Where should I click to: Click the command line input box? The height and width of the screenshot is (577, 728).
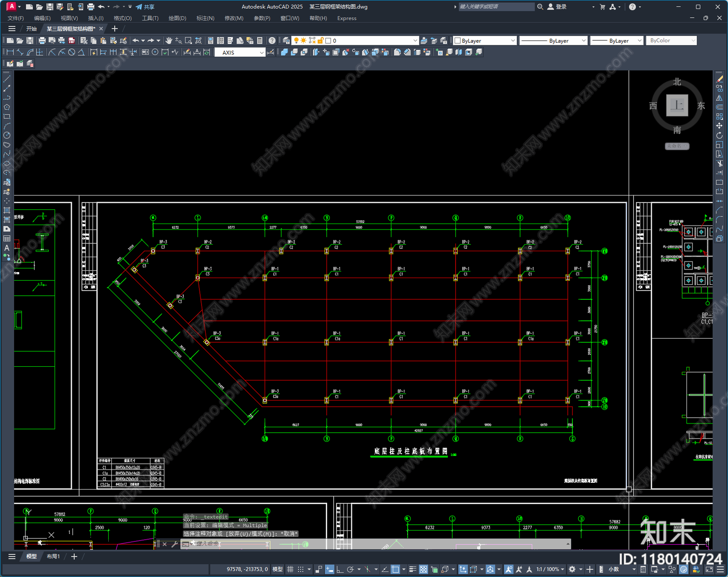click(x=375, y=544)
